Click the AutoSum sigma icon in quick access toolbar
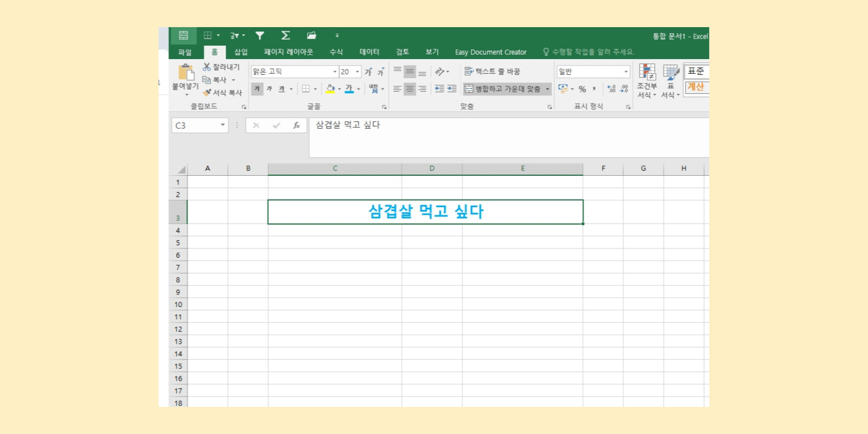The height and width of the screenshot is (434, 868). click(285, 35)
